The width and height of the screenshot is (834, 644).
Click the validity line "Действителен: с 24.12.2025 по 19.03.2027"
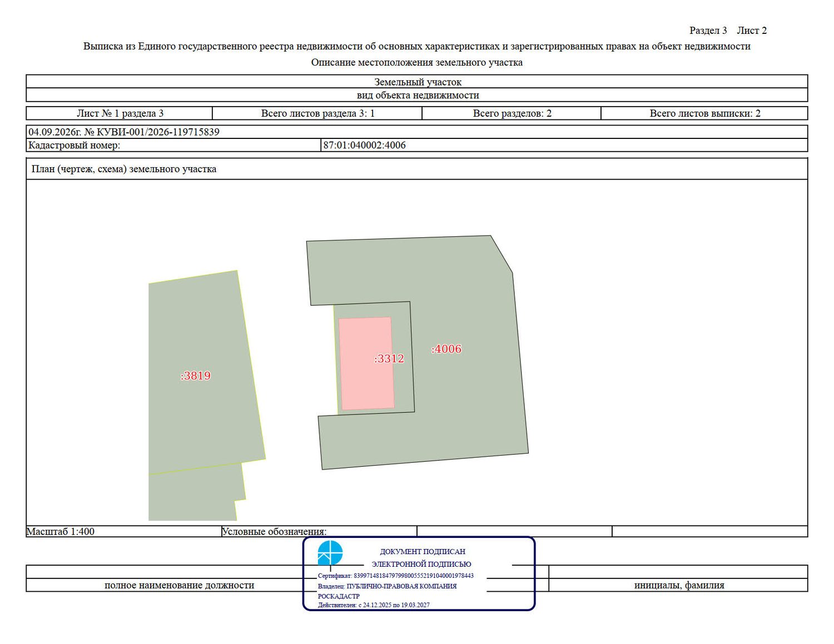click(374, 605)
